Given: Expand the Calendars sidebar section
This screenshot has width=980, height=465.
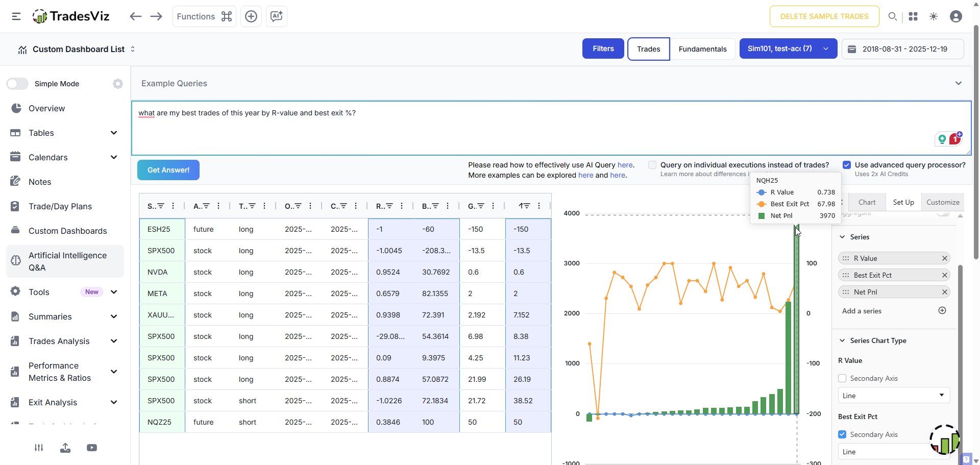Looking at the screenshot, I should pos(114,157).
